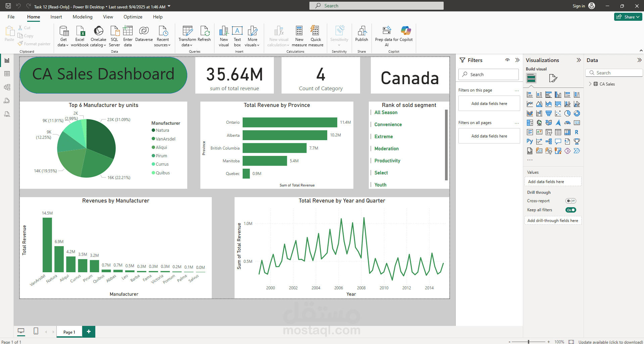Collapse the Visualizations pane chevrons
The image size is (644, 344).
pos(579,60)
